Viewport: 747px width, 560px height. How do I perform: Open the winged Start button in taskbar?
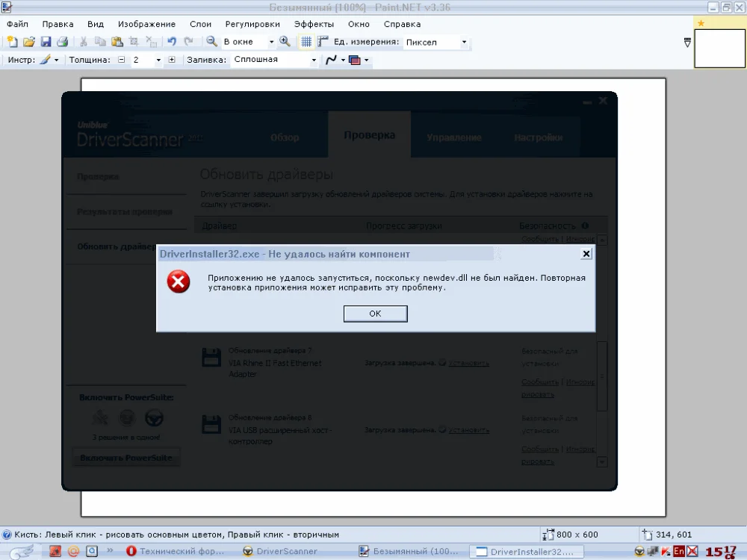click(22, 552)
